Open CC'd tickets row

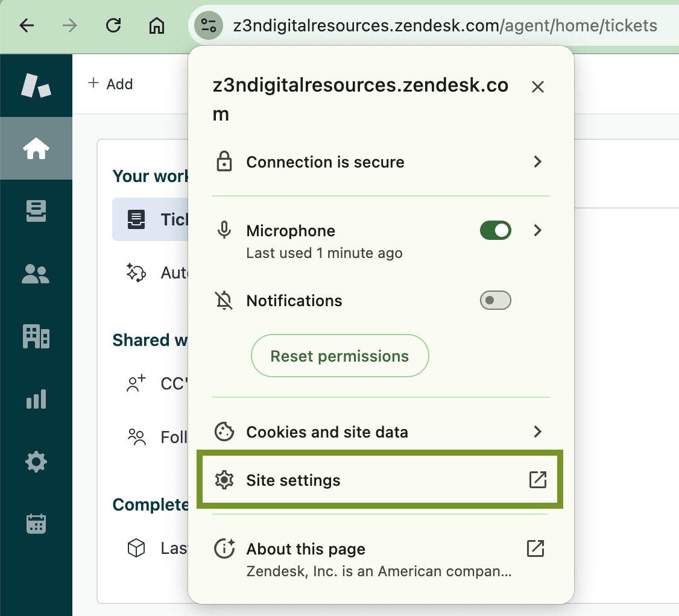tap(156, 383)
